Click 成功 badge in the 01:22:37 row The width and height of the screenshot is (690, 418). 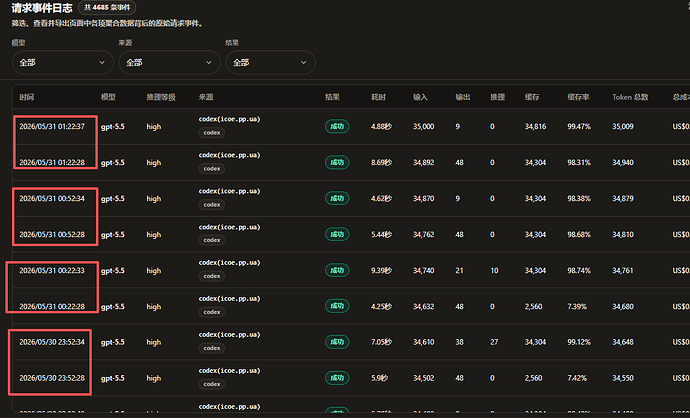click(x=337, y=127)
